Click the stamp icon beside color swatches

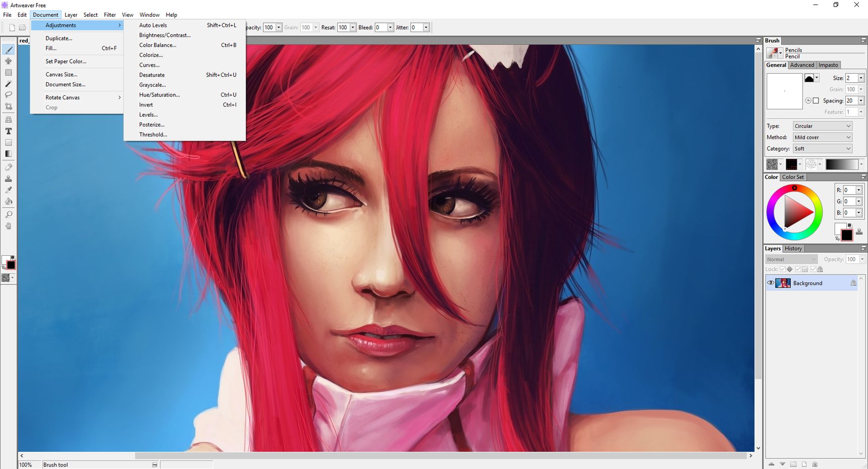pyautogui.click(x=859, y=231)
